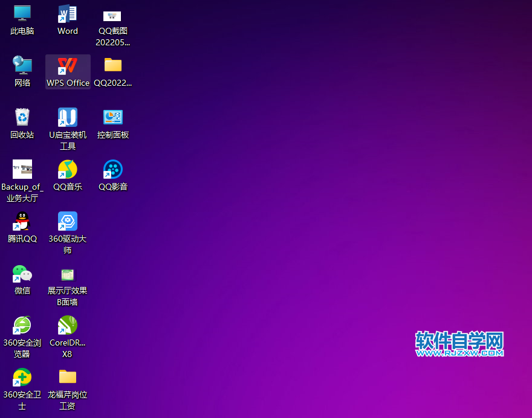The height and width of the screenshot is (418, 532).
Task: Select the 360驱动大师 shortcut icon
Action: pos(68,221)
